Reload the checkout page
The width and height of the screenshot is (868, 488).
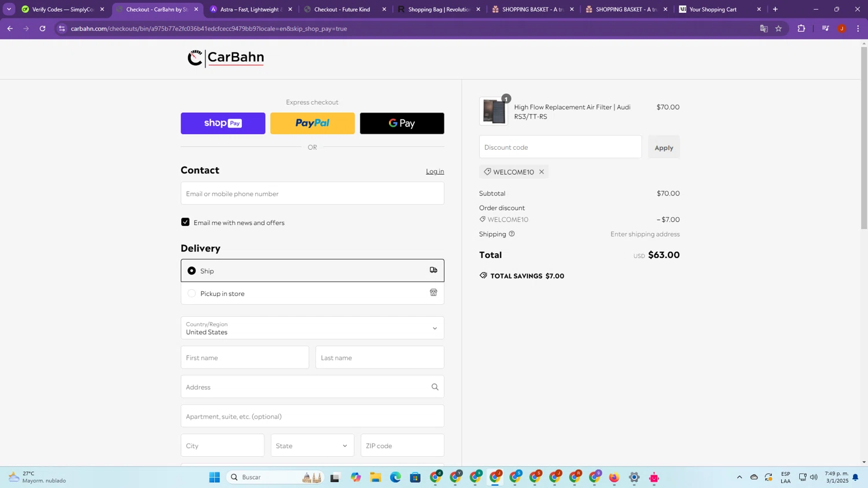pyautogui.click(x=42, y=28)
